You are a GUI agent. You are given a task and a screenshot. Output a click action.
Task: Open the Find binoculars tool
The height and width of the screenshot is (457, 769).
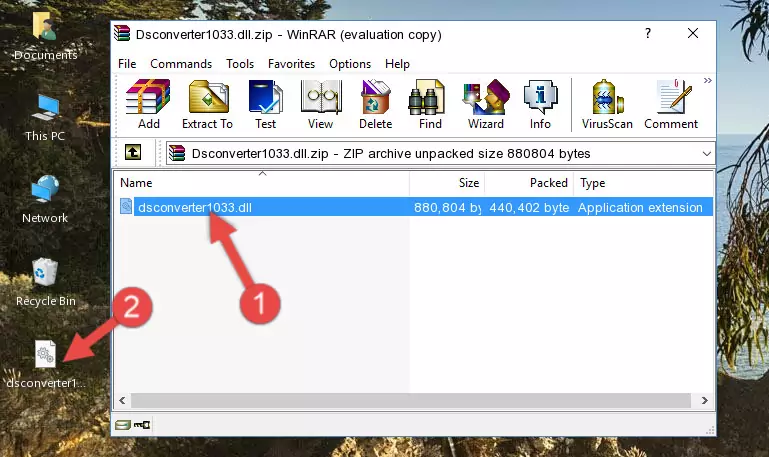[x=430, y=104]
